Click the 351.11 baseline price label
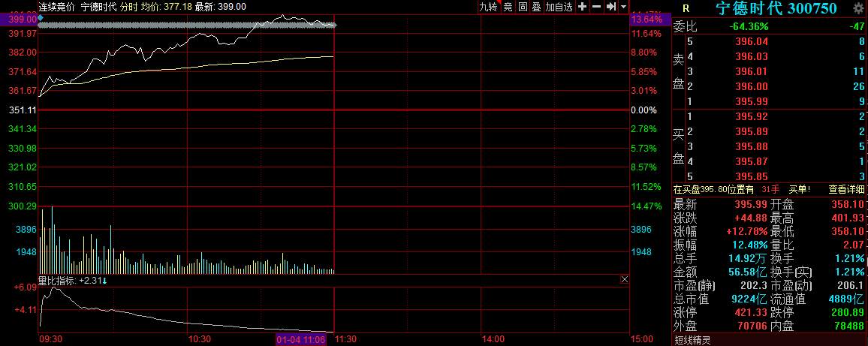The height and width of the screenshot is (346, 868). pyautogui.click(x=23, y=110)
